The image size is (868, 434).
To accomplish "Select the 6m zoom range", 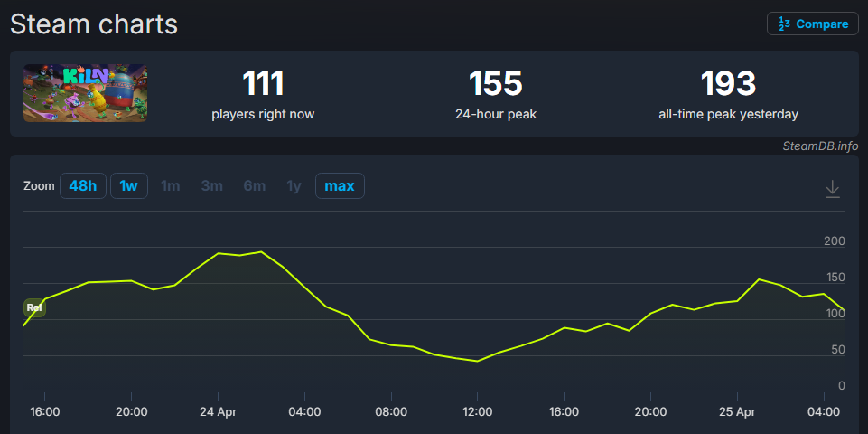I will tap(255, 186).
